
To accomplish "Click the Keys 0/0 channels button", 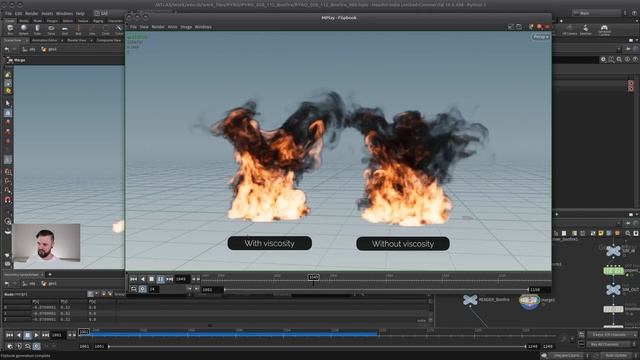I will [x=612, y=335].
